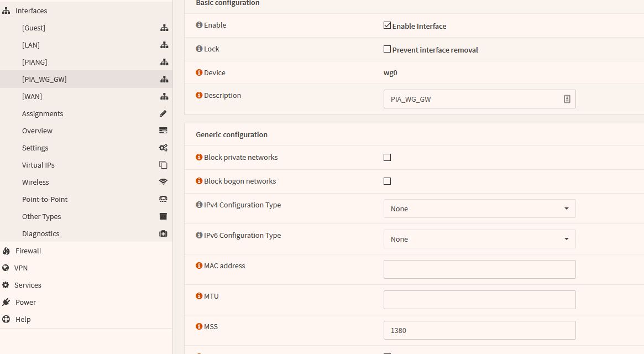644x354 pixels.
Task: Check Prevent interface removal box
Action: pyautogui.click(x=387, y=49)
